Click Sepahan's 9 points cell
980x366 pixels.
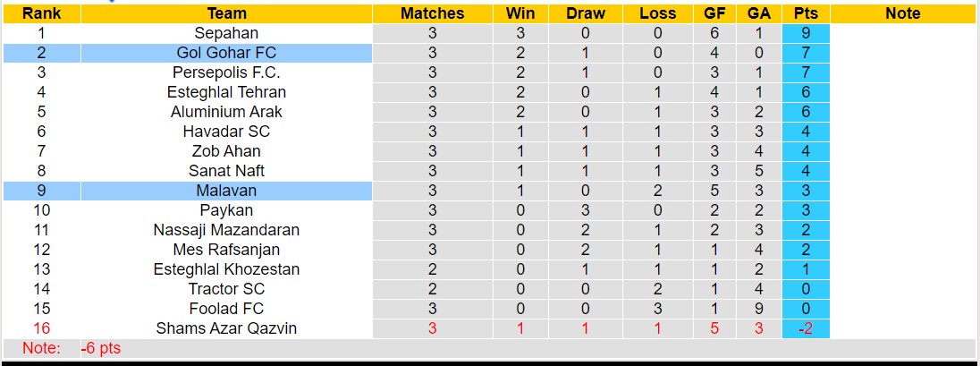click(x=806, y=33)
